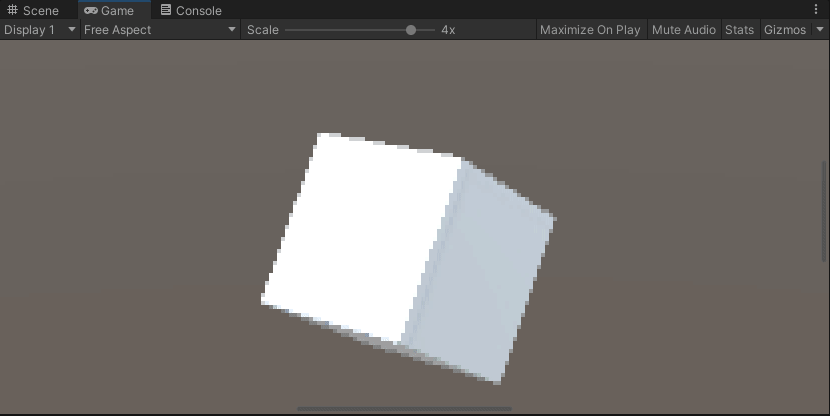Click the 4x scale value
Viewport: 830px width, 416px height.
(448, 30)
